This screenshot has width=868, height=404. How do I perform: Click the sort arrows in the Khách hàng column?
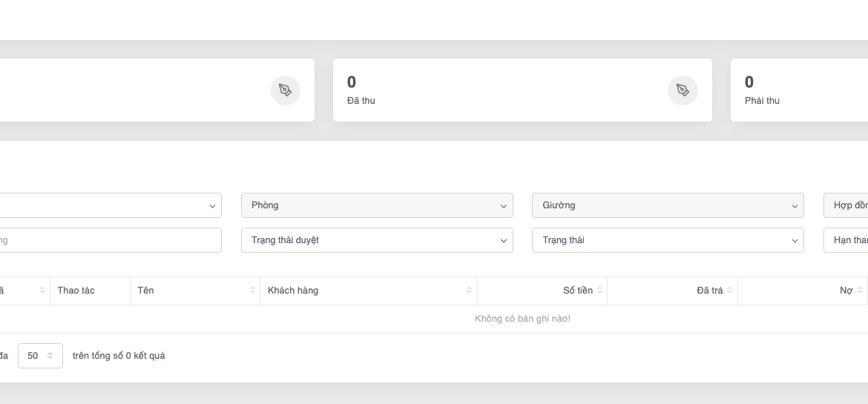coord(469,291)
